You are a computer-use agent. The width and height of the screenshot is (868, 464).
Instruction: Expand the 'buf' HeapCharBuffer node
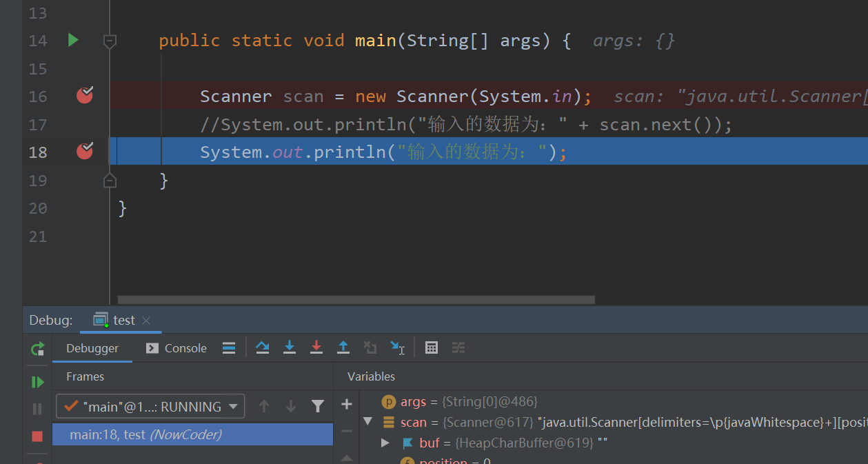385,443
